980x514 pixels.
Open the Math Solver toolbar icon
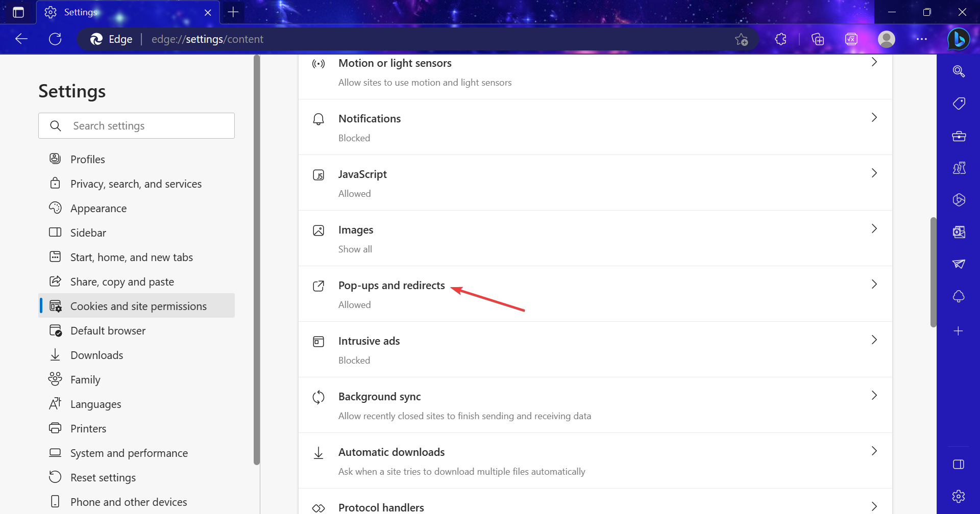(x=851, y=39)
